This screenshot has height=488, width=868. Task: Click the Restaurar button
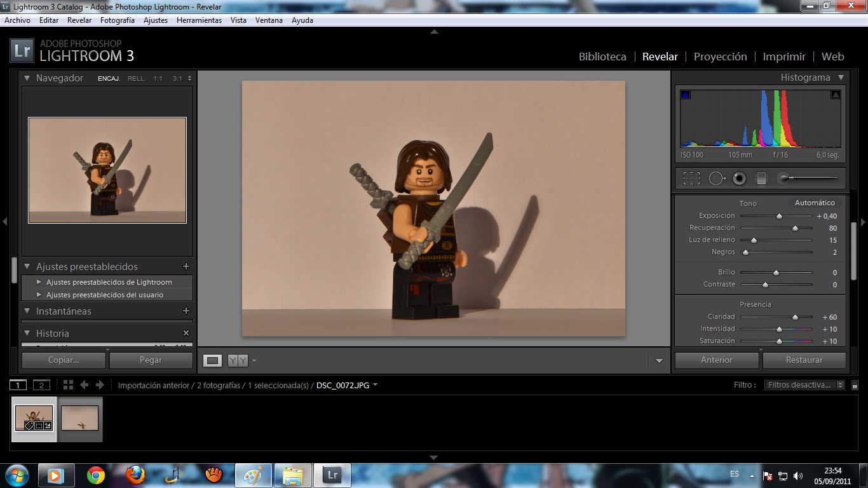(804, 360)
